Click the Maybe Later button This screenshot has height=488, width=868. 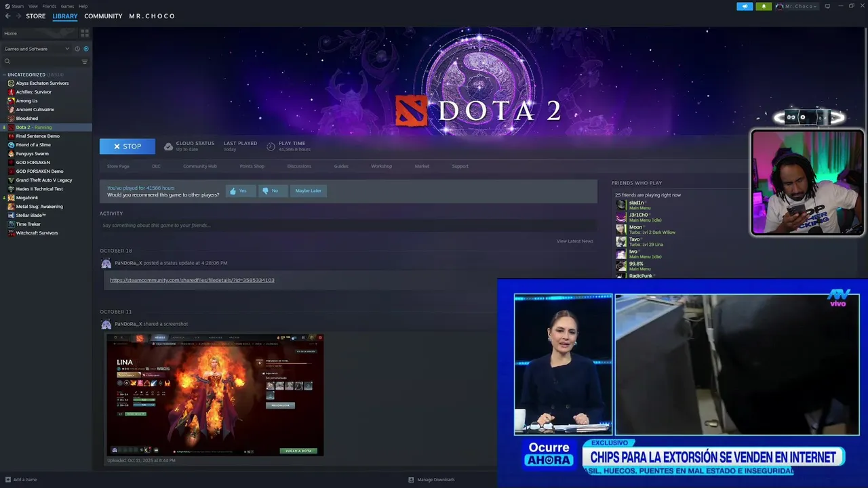point(309,190)
